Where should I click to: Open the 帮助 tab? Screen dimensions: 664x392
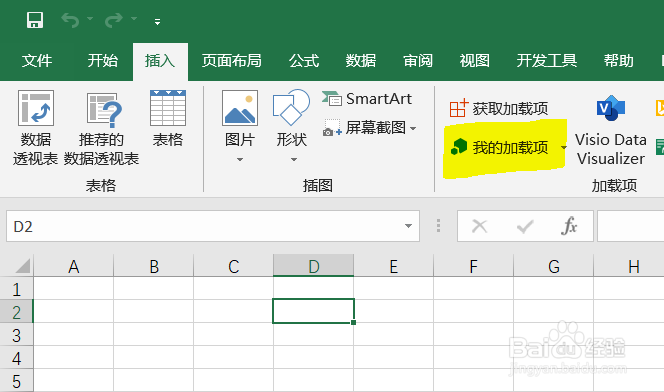(619, 61)
